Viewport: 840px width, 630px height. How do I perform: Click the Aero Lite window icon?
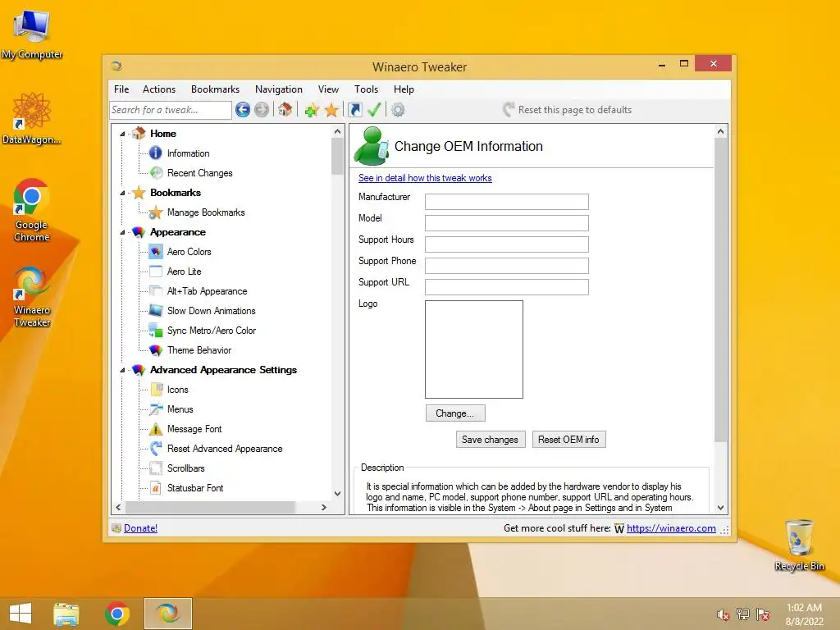pos(156,271)
